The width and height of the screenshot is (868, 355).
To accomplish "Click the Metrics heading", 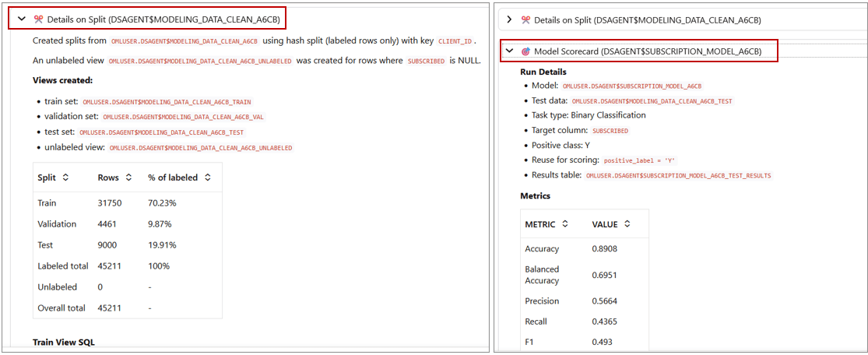I will [536, 195].
